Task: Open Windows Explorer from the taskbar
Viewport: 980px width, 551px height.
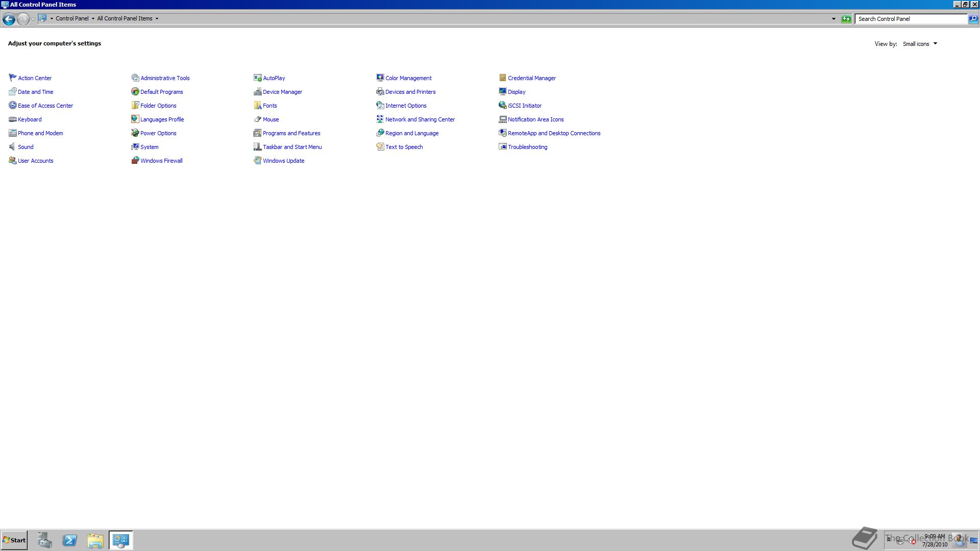Action: coord(95,540)
